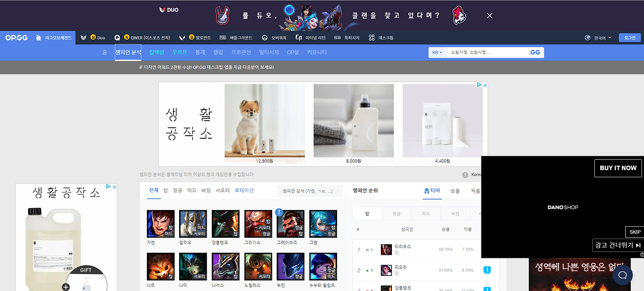Open the OP셜 menu
Screen dimensions: 644x291
pyautogui.click(x=293, y=52)
